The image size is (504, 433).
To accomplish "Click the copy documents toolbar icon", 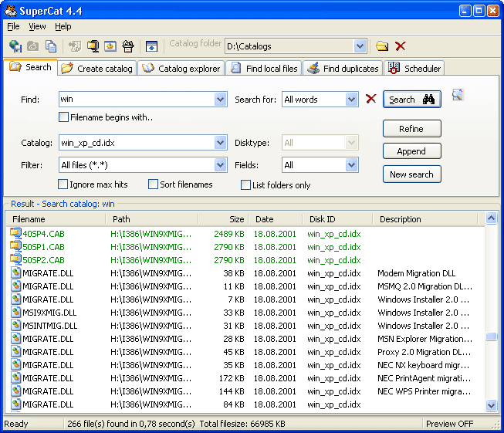I will click(x=51, y=46).
